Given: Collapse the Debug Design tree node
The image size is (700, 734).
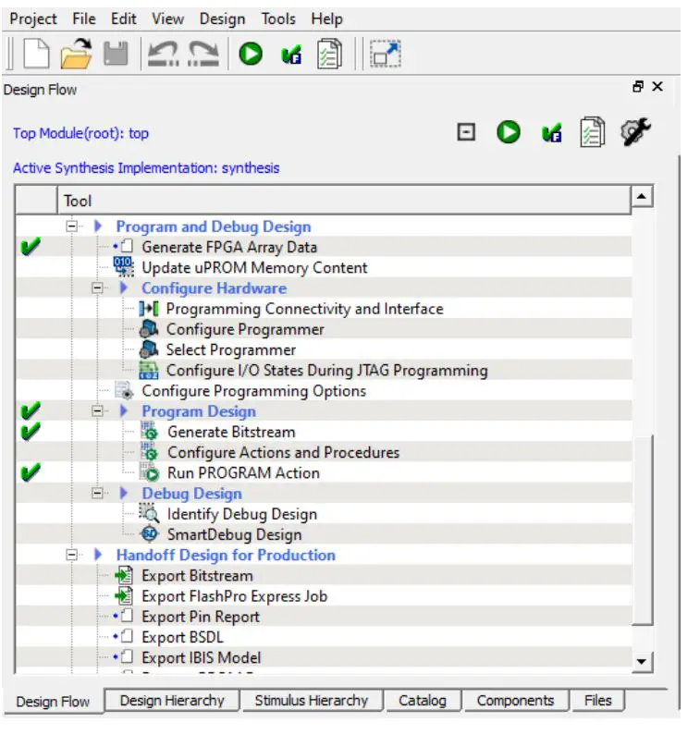Looking at the screenshot, I should point(97,493).
